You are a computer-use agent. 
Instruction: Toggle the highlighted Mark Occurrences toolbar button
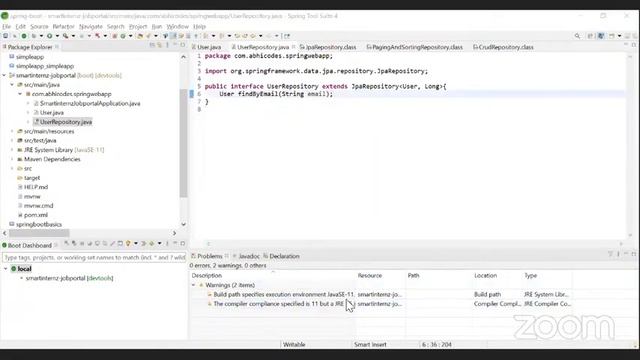pyautogui.click(x=173, y=36)
